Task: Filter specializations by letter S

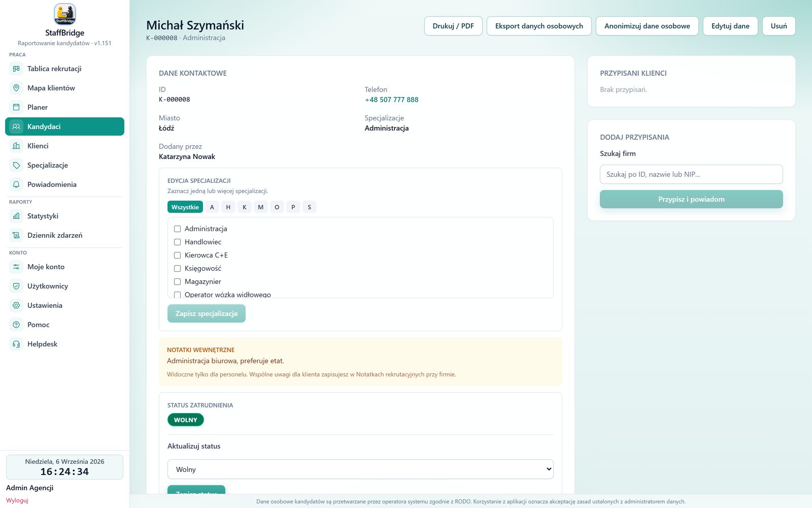Action: click(x=310, y=207)
